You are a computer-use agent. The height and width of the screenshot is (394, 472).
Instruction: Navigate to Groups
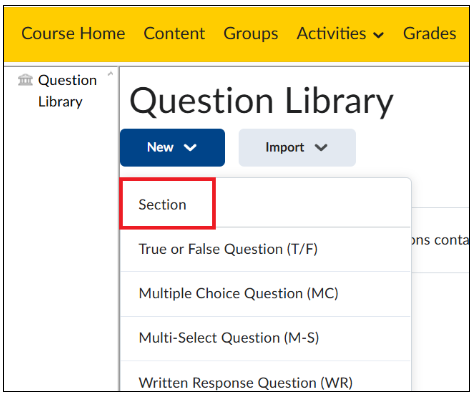coord(251,34)
